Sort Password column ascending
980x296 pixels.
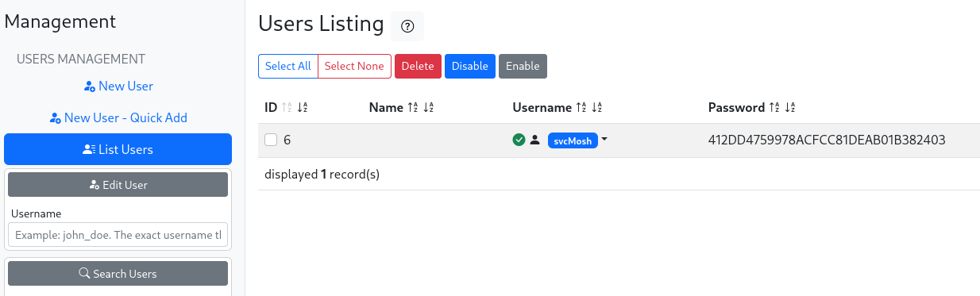coord(774,108)
